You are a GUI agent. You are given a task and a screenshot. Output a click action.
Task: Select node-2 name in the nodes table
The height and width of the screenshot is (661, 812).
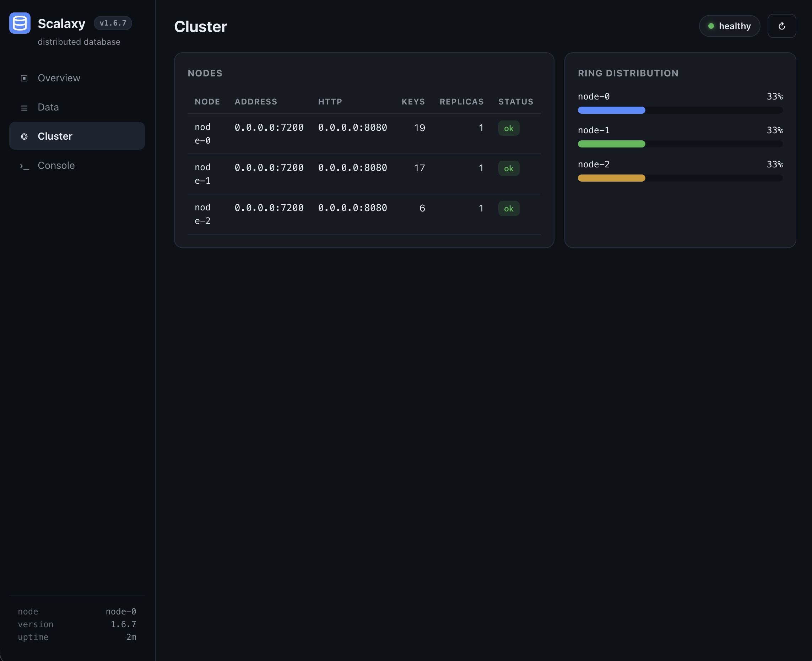coord(203,214)
